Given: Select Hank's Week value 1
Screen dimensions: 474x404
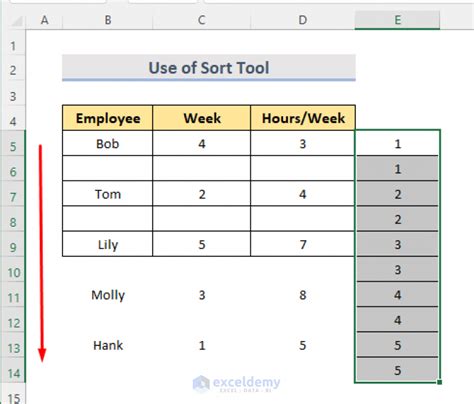Looking at the screenshot, I should point(202,345).
